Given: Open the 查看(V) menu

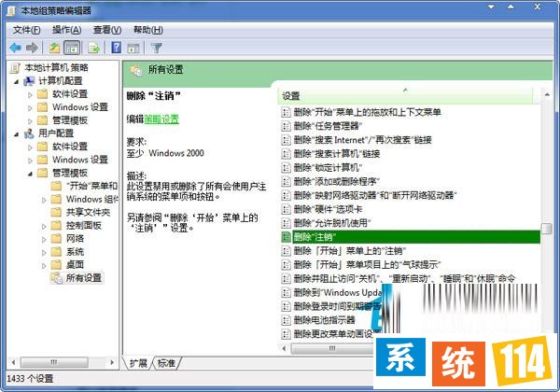Looking at the screenshot, I should pos(107,30).
